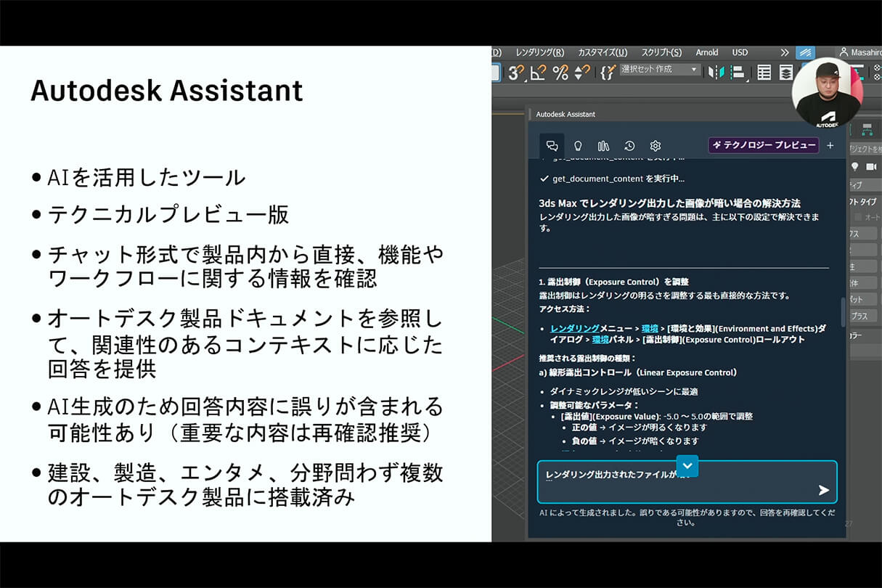Image resolution: width=882 pixels, height=588 pixels.
Task: Toggle the 3D snaps tool
Action: (515, 72)
